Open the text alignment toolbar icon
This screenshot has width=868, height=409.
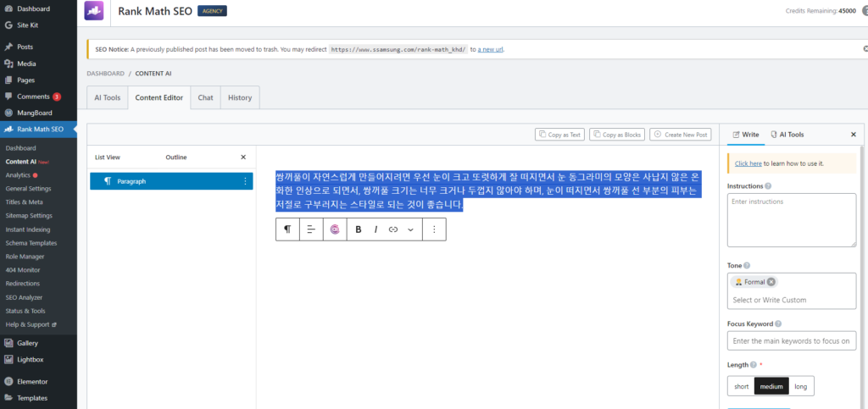(311, 229)
